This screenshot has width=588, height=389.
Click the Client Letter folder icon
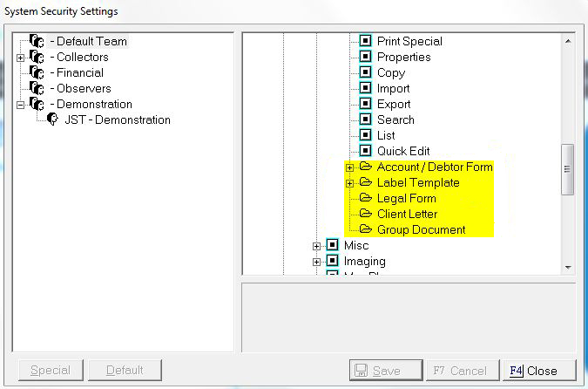366,214
